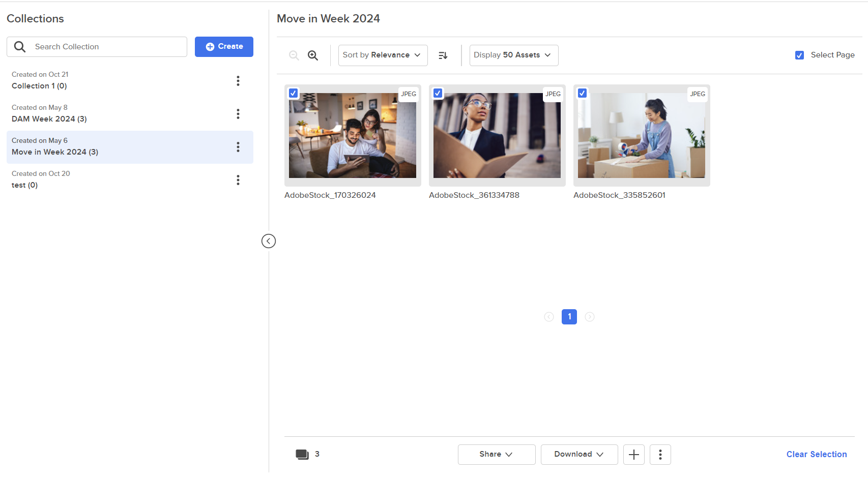Go to next page arrow
868x478 pixels.
[590, 317]
